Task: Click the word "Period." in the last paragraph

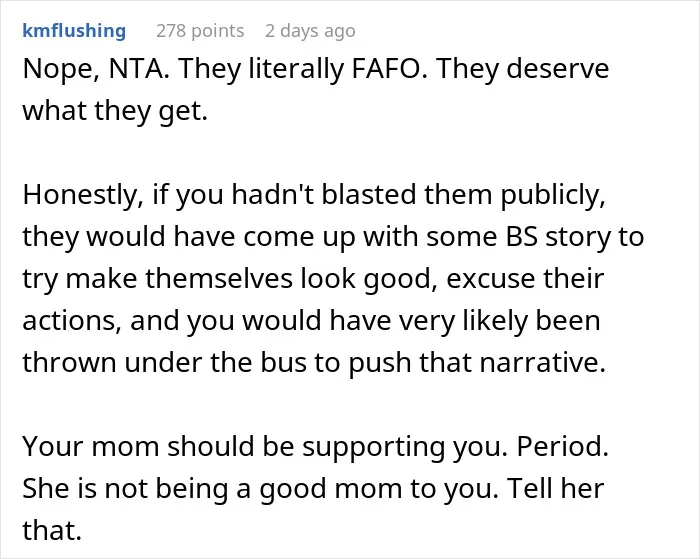Action: 562,446
